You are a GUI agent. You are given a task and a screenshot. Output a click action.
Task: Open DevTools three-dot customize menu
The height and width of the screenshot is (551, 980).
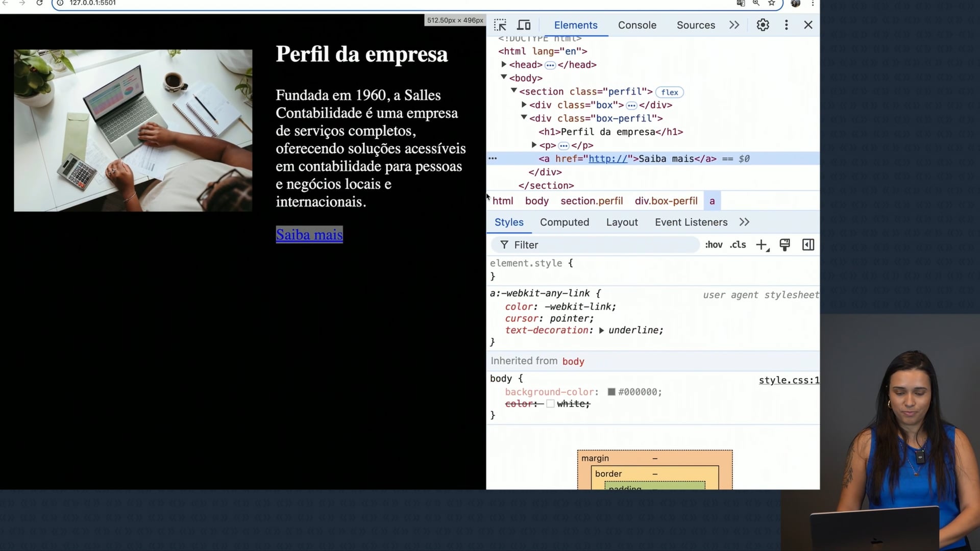[786, 25]
